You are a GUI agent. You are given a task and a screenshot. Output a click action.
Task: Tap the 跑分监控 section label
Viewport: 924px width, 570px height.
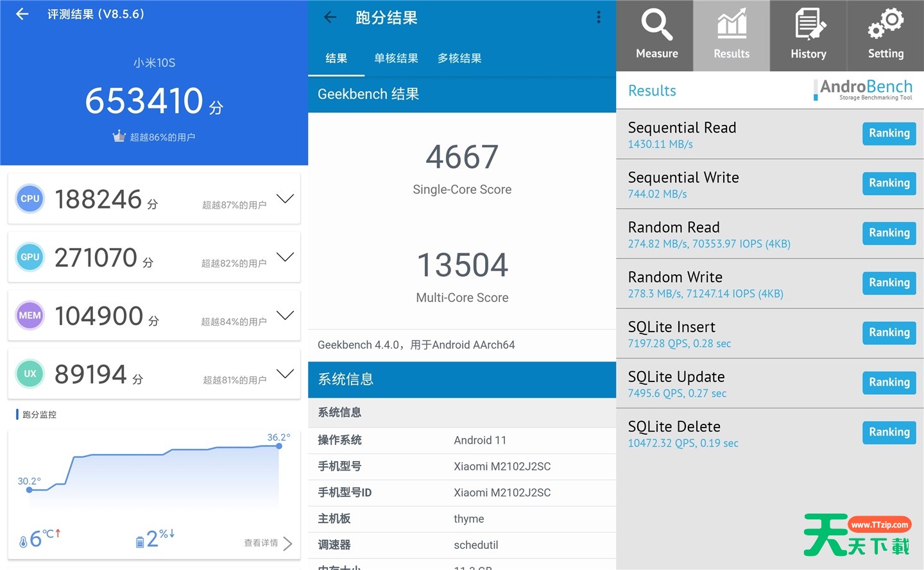click(x=39, y=415)
